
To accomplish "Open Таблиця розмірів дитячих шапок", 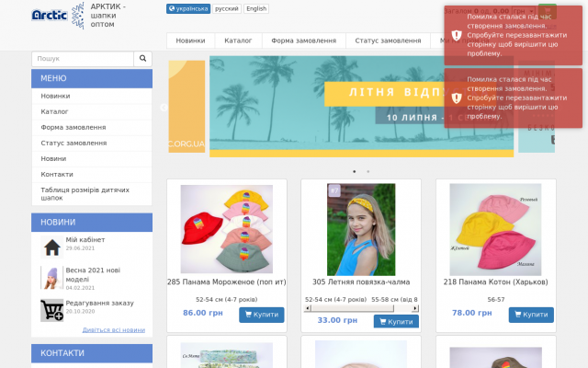I will tap(92, 194).
